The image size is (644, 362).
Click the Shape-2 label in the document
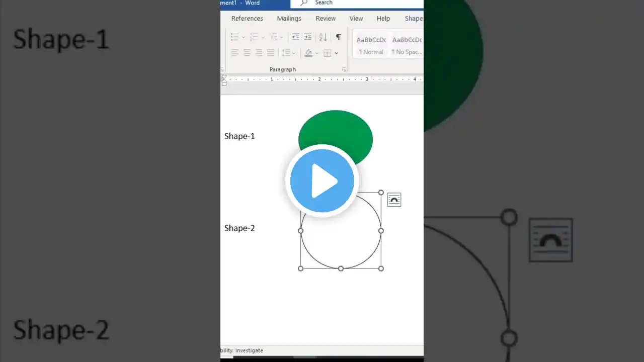click(239, 228)
